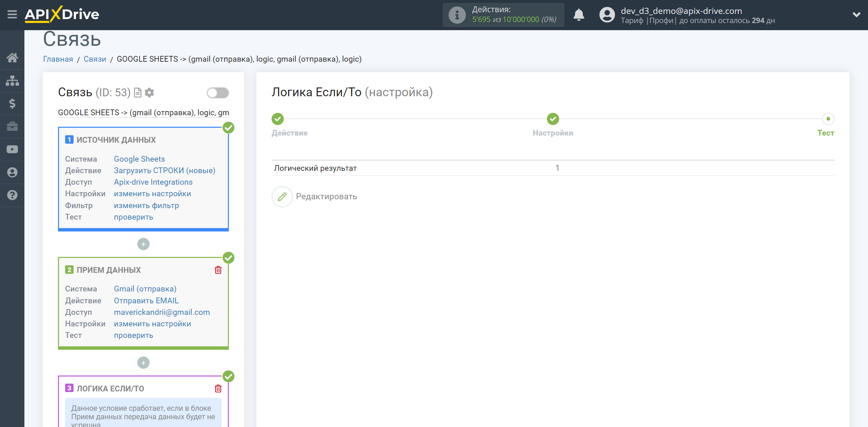Open connection settings gear icon
The height and width of the screenshot is (427, 868).
(149, 93)
